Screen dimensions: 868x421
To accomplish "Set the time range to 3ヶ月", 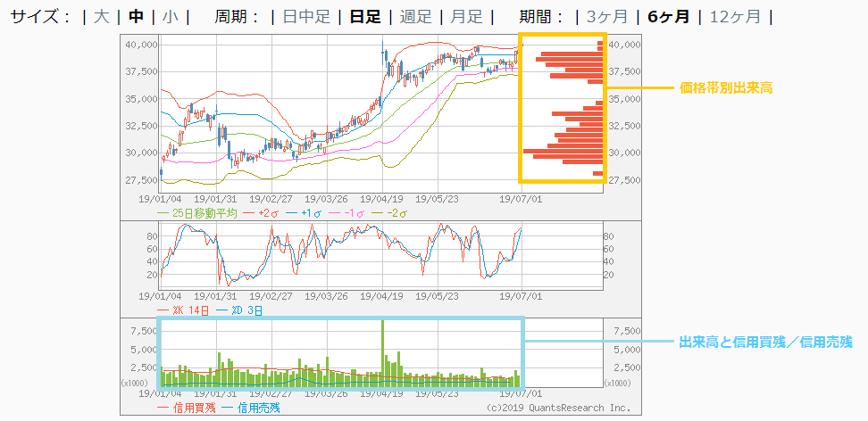I will 607,17.
